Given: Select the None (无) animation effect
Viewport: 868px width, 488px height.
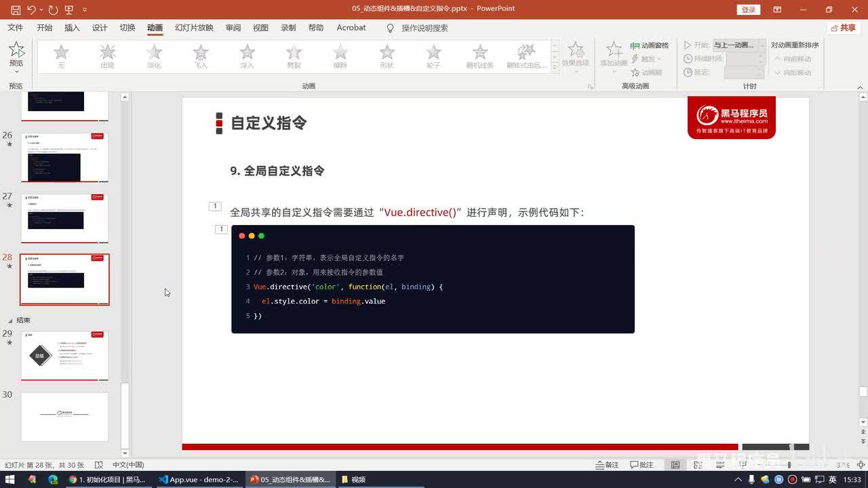Looking at the screenshot, I should pyautogui.click(x=61, y=56).
